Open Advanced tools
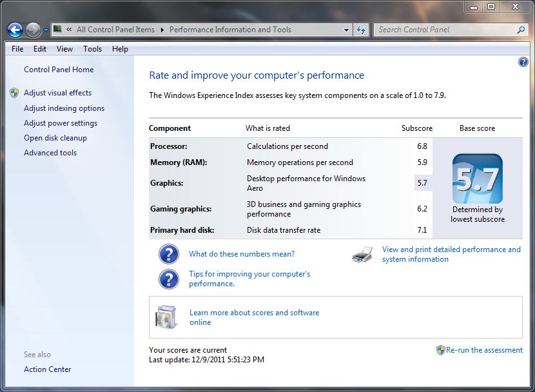This screenshot has width=535, height=392. [50, 153]
